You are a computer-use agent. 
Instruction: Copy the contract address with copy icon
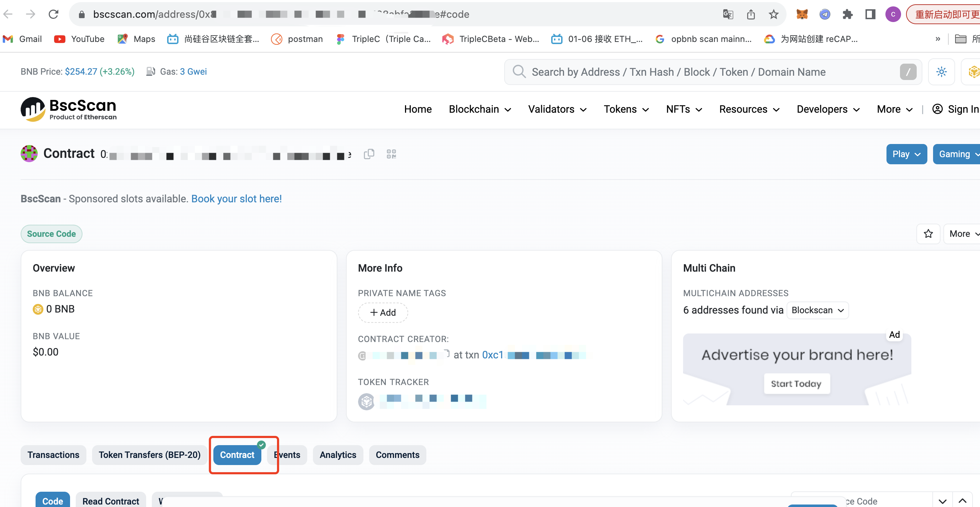pyautogui.click(x=369, y=154)
